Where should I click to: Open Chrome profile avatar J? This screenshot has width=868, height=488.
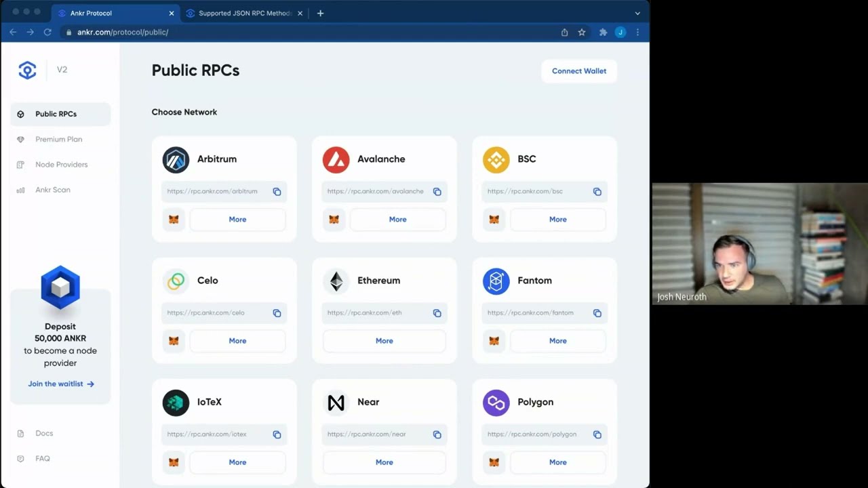(620, 32)
